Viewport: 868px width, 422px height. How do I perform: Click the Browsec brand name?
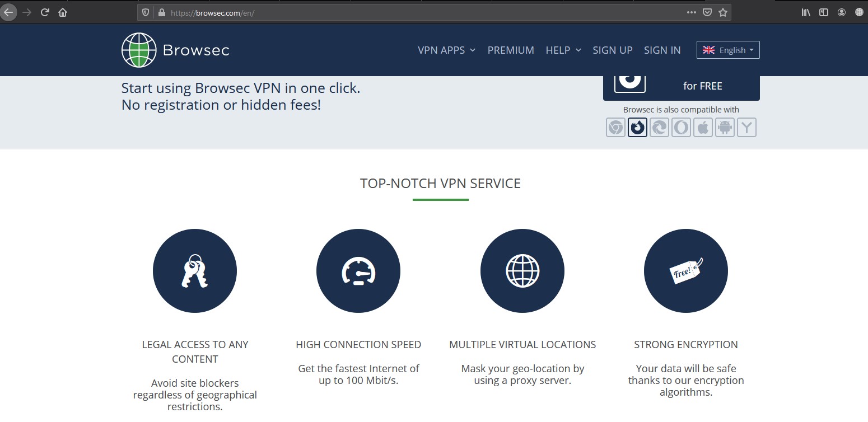coord(196,50)
